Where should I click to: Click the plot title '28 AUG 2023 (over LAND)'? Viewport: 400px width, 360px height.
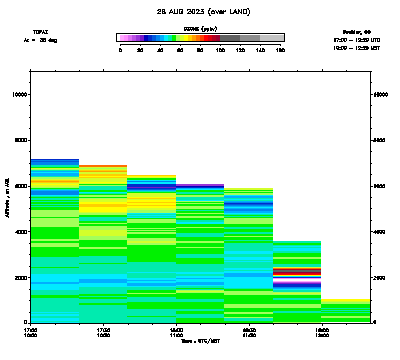[x=203, y=12]
